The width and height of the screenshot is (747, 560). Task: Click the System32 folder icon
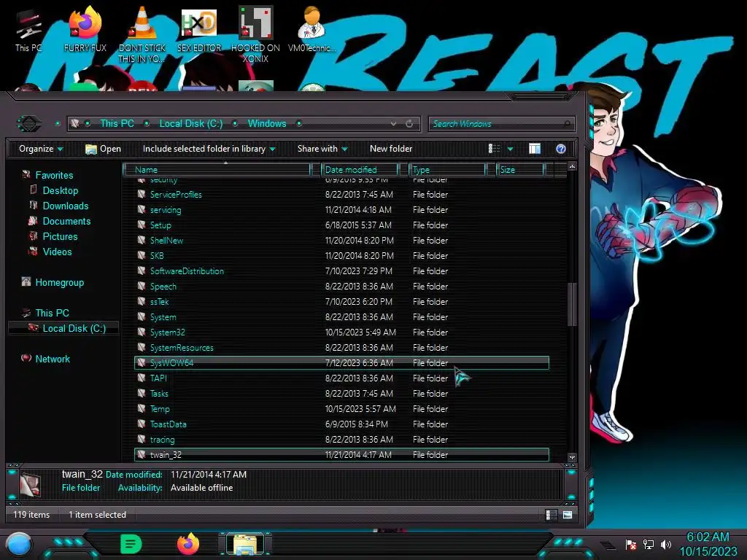click(x=141, y=332)
